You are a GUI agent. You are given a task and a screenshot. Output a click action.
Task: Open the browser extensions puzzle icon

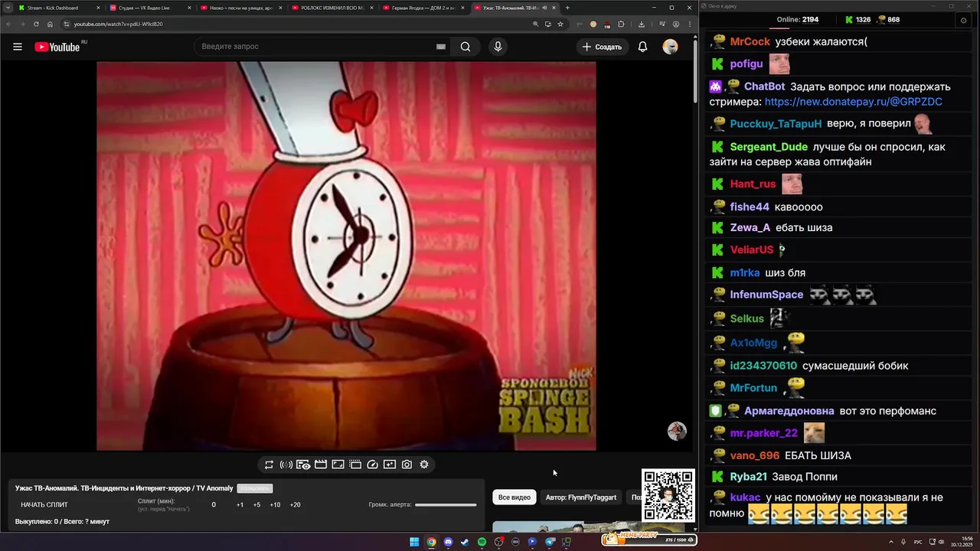[x=621, y=24]
